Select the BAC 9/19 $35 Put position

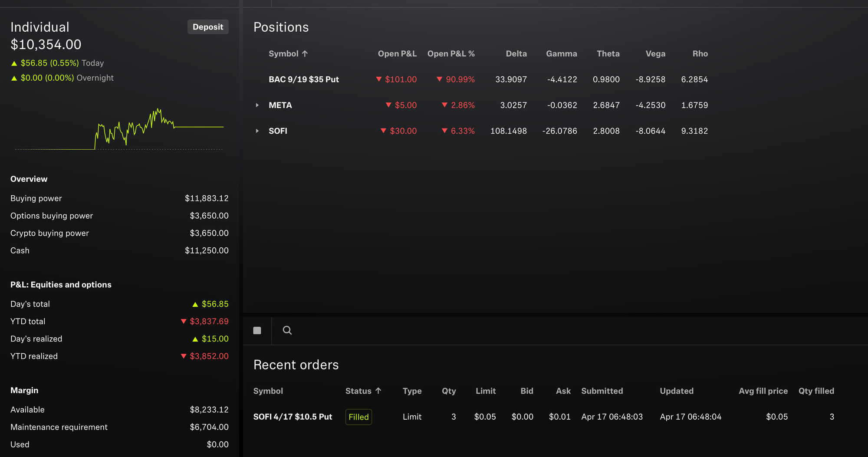coord(304,79)
